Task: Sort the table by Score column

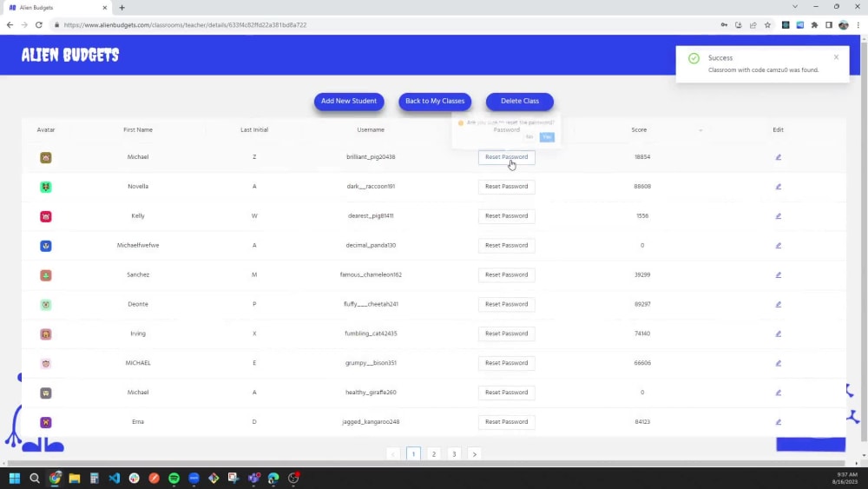Action: [700, 130]
